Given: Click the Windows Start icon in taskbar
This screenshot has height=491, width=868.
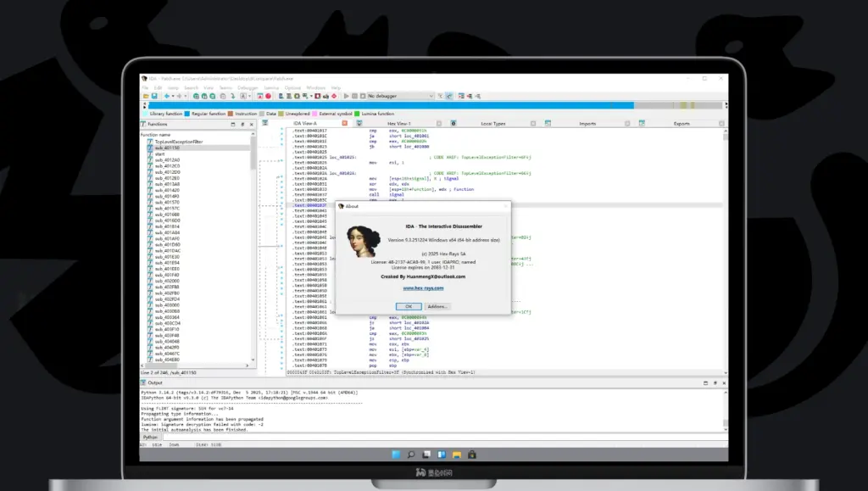Looking at the screenshot, I should [398, 455].
